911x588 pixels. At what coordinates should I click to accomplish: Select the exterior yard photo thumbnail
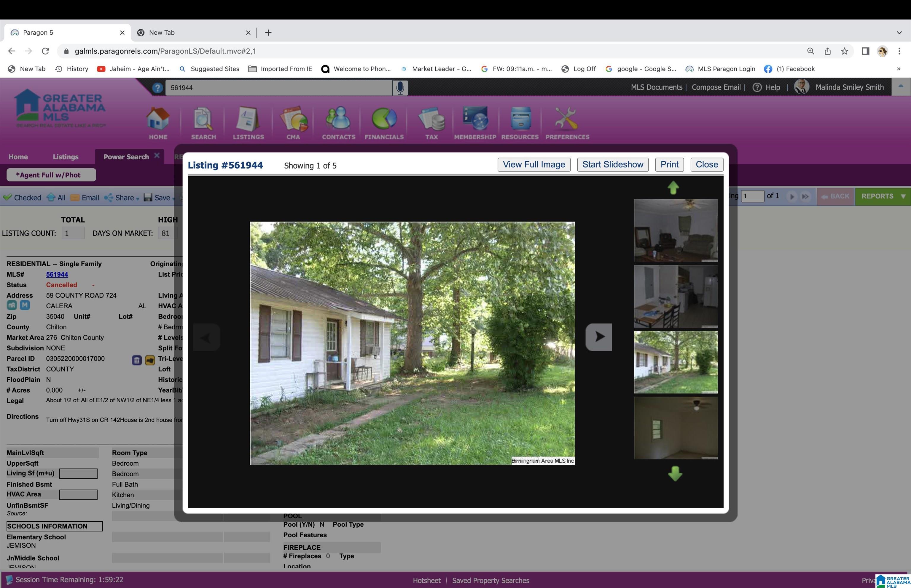pyautogui.click(x=676, y=362)
